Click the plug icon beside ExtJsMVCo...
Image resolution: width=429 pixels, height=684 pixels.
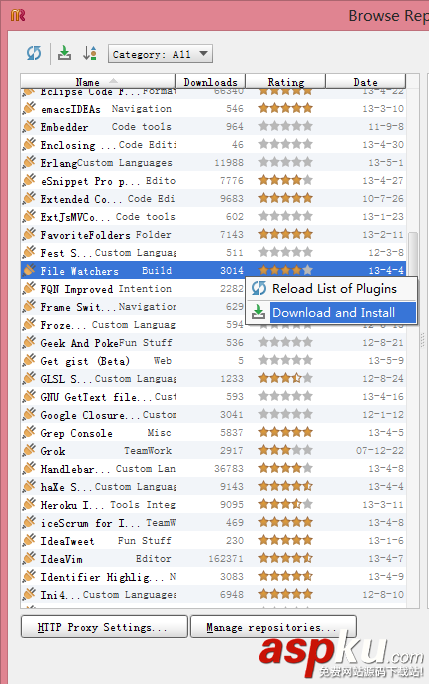(29, 216)
